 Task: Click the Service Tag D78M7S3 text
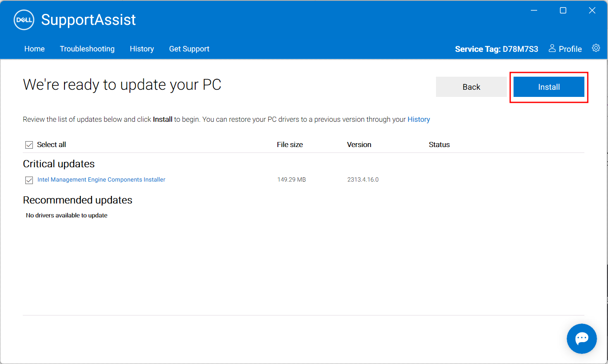[497, 49]
